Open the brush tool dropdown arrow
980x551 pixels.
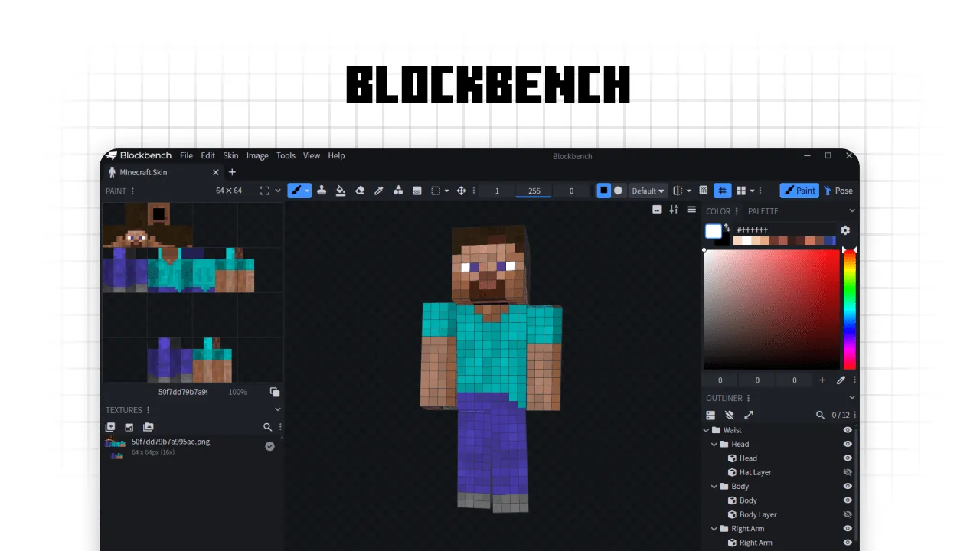307,191
